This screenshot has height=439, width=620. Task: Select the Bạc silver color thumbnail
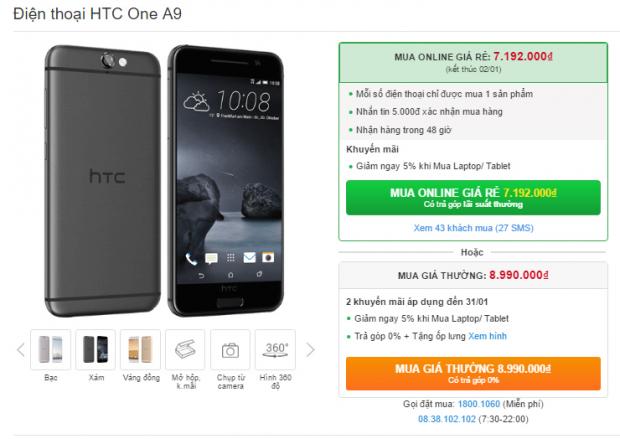[x=51, y=350]
